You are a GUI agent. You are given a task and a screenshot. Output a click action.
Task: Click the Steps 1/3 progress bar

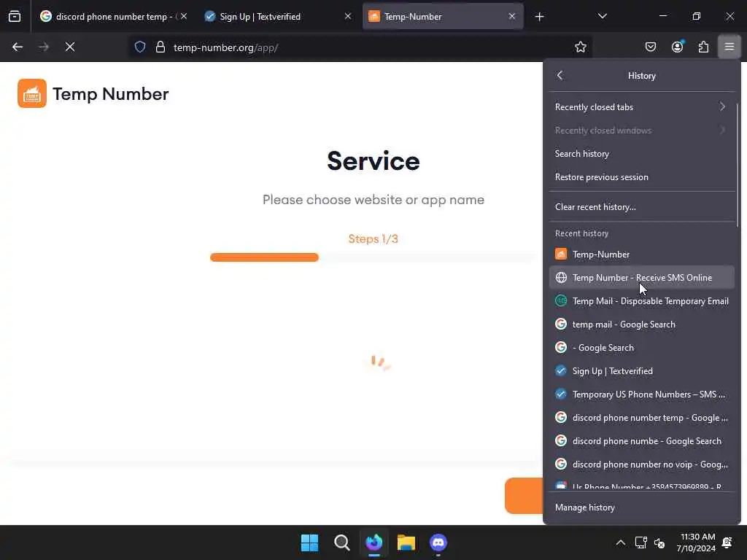pos(373,257)
